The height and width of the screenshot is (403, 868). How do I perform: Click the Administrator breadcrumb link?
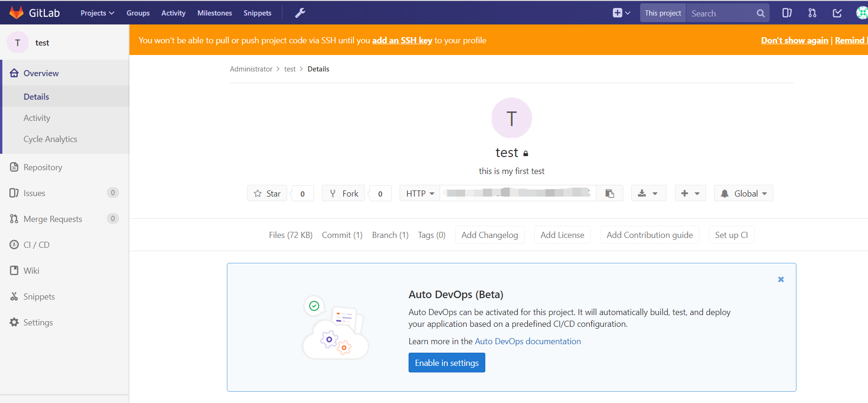[251, 69]
